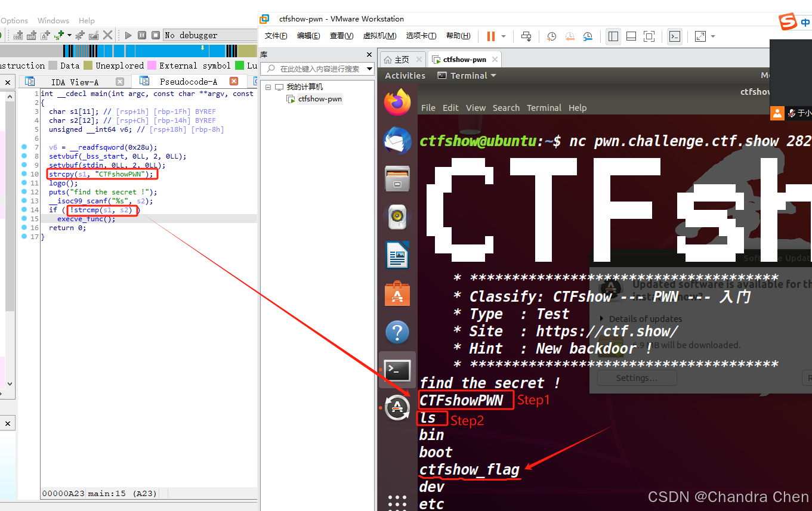The width and height of the screenshot is (812, 511).
Task: Click the External symbol pink legend swatch
Action: point(152,66)
